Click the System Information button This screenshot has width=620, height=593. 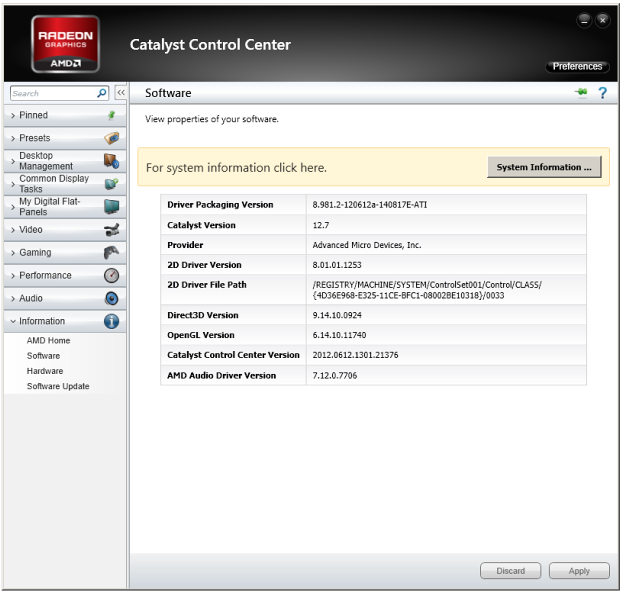click(x=544, y=167)
